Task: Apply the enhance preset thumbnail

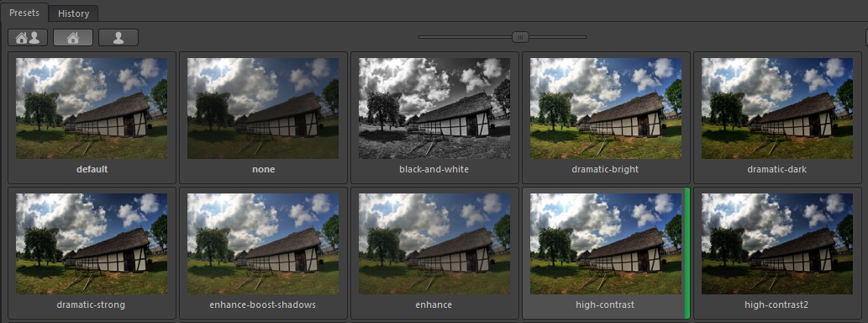Action: 434,244
